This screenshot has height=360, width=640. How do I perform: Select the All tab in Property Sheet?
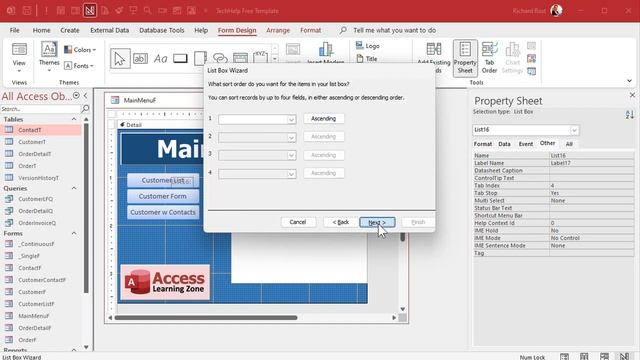coord(569,144)
